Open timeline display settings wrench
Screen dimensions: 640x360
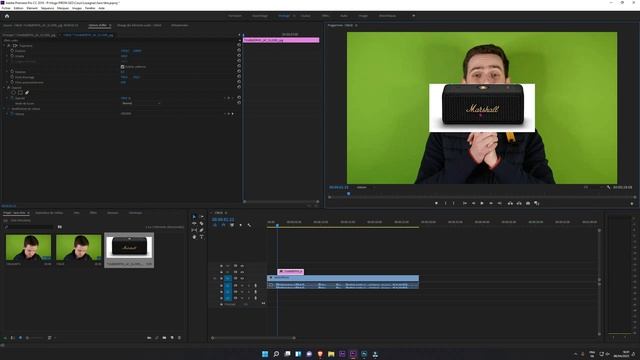click(x=249, y=225)
